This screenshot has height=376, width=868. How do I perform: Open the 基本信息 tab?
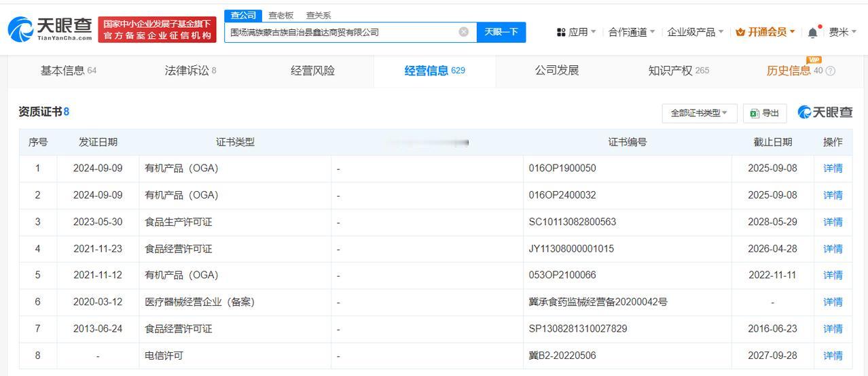point(69,71)
